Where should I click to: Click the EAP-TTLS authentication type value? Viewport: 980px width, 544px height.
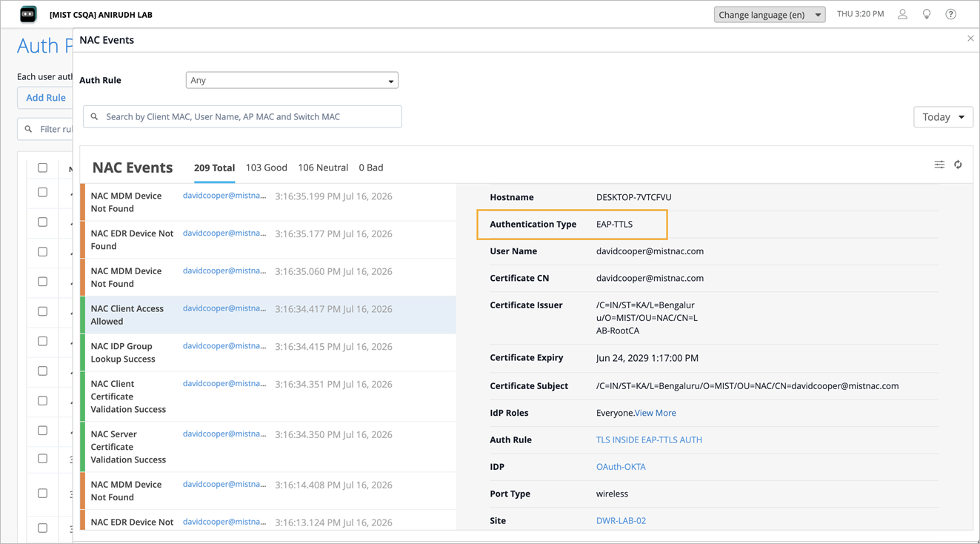point(614,224)
